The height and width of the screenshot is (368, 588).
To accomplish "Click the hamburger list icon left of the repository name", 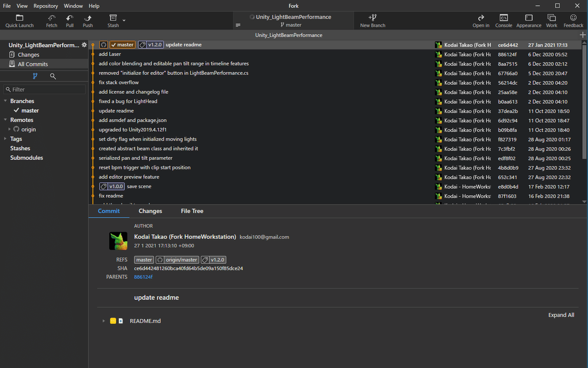I will (x=238, y=25).
